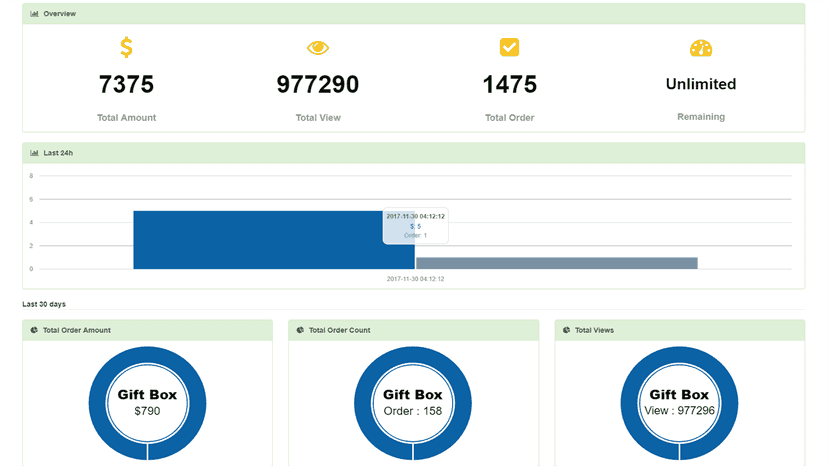Click the yellow gauge icon above Unlimited
Screen dimensions: 828x466
click(x=701, y=48)
